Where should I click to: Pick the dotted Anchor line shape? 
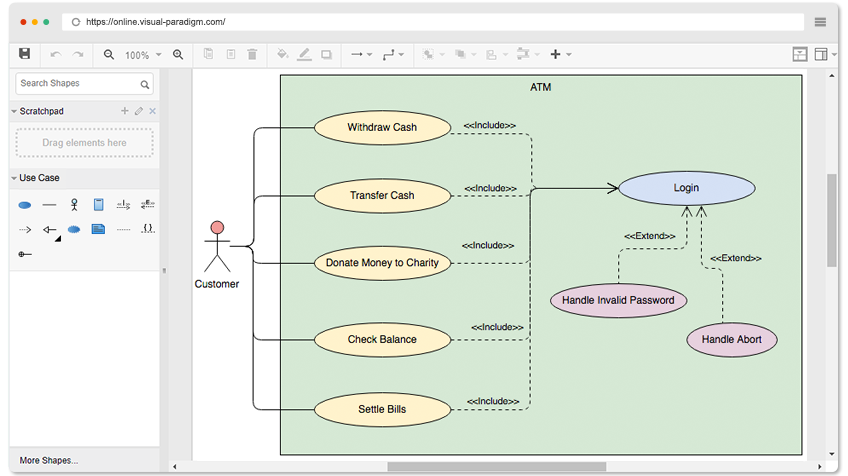click(x=123, y=229)
